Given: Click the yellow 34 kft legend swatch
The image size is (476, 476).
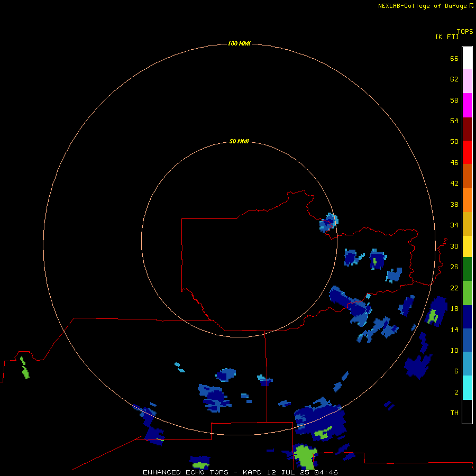Looking at the screenshot, I should 467,246.
